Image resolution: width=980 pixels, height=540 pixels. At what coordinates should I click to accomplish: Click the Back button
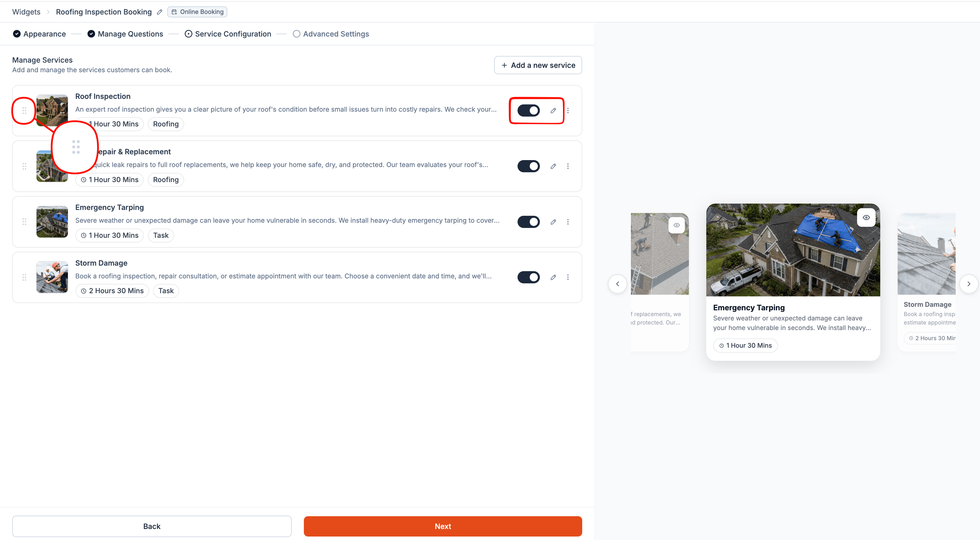(x=152, y=526)
